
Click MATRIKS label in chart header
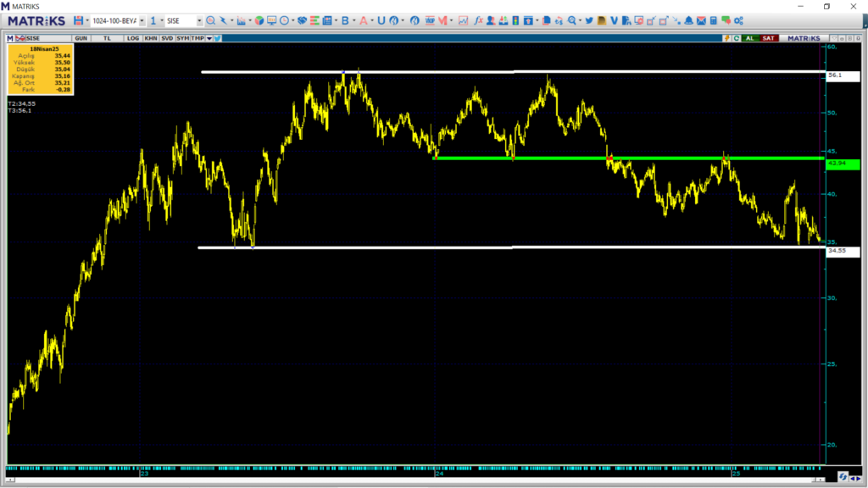click(804, 38)
